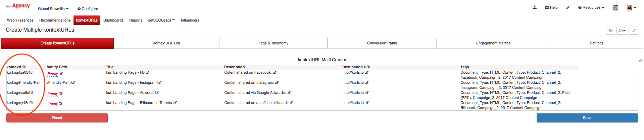Click the Facebook row tags text

[x=511, y=75]
